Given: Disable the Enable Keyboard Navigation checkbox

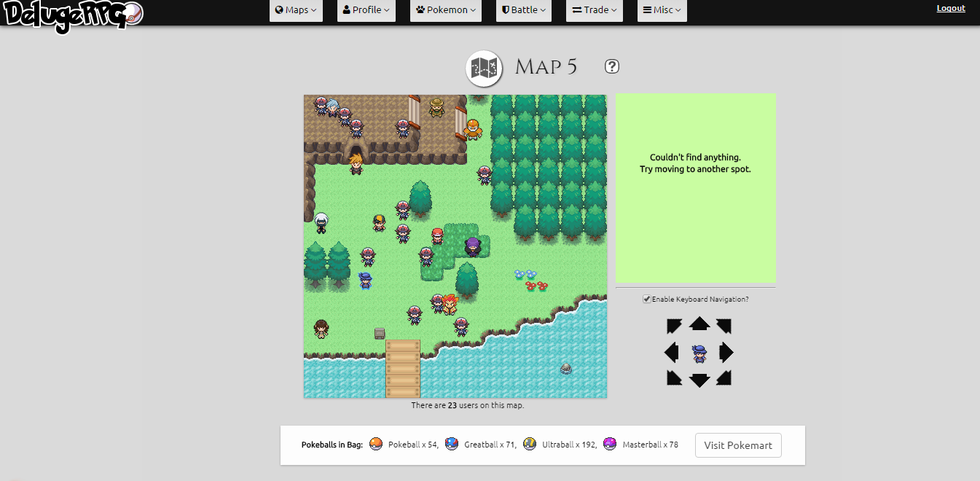Looking at the screenshot, I should 646,299.
